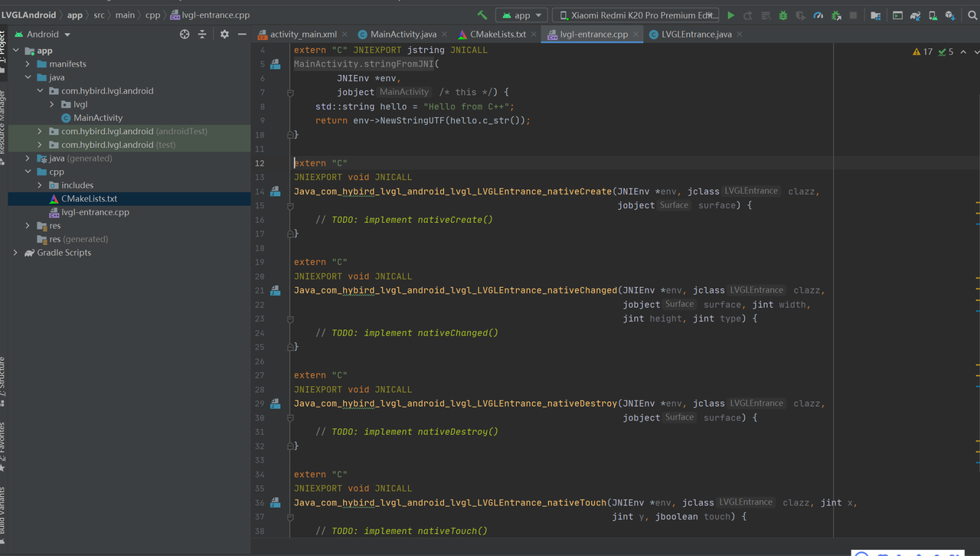Click the Collapse All icon in Project panel

(x=202, y=34)
